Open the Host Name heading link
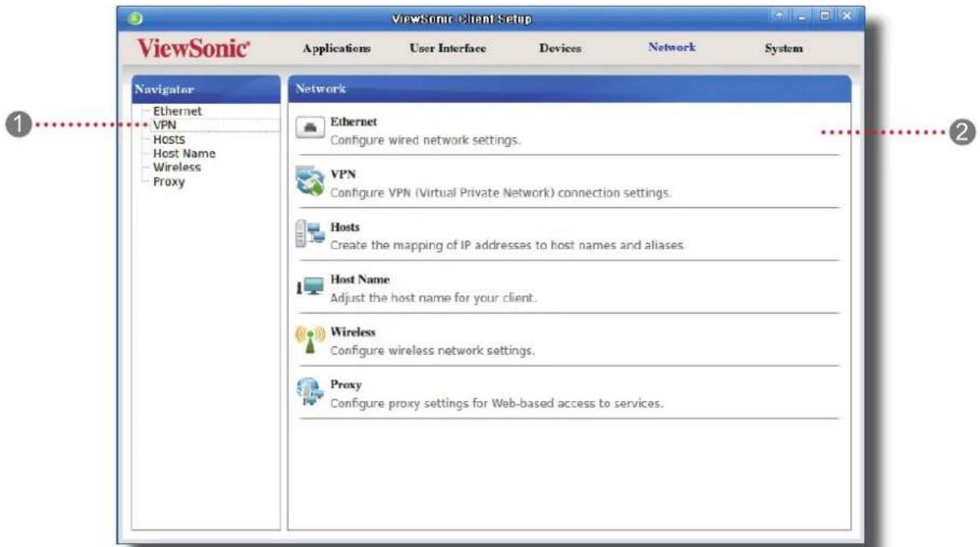Screen dimensions: 980x547 [x=360, y=279]
